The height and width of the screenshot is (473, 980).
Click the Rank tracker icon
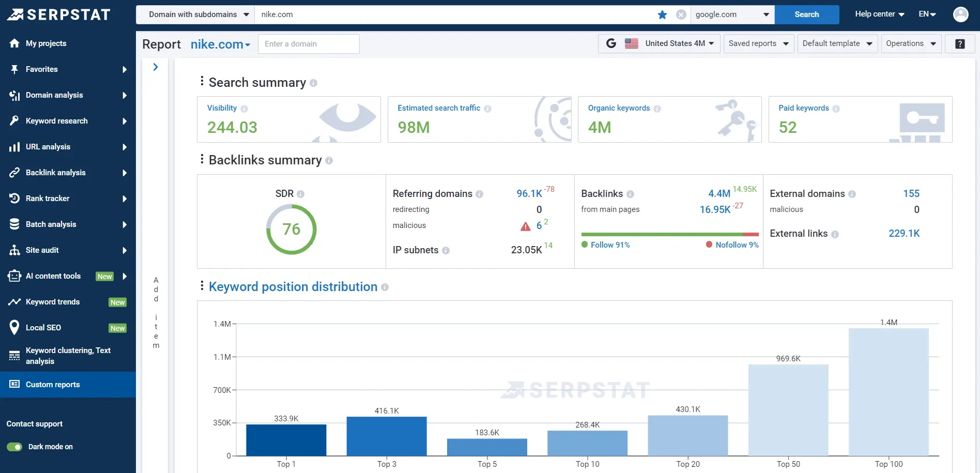click(14, 199)
